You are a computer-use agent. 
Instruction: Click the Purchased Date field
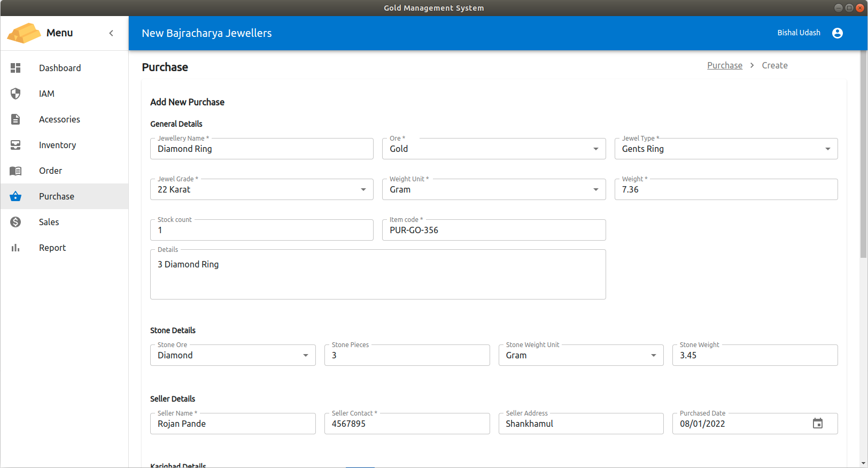click(755, 424)
